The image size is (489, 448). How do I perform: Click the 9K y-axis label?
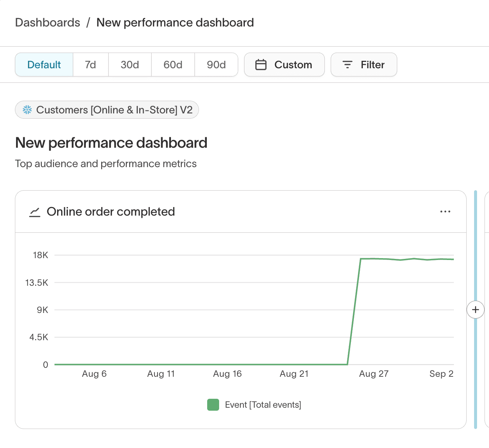(x=43, y=310)
